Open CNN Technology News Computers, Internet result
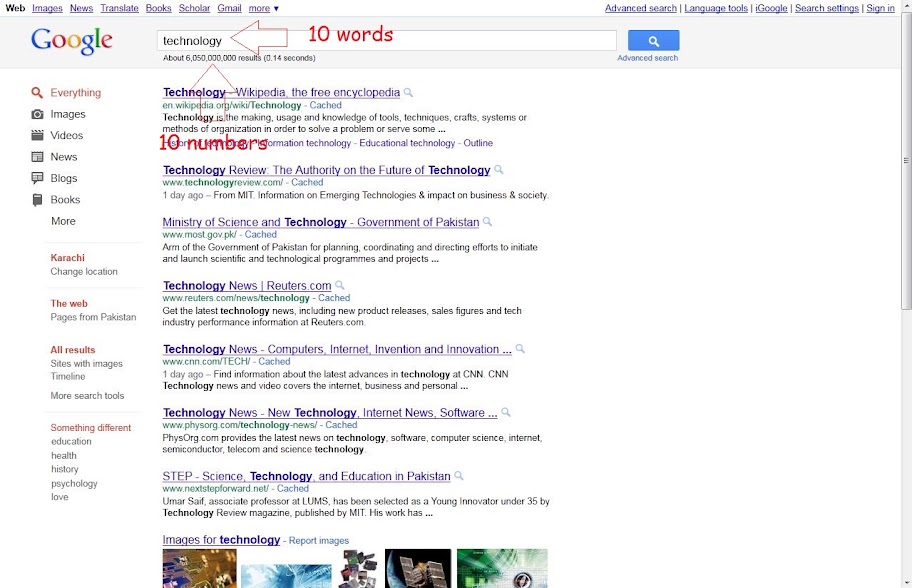The image size is (912, 588). [x=337, y=349]
